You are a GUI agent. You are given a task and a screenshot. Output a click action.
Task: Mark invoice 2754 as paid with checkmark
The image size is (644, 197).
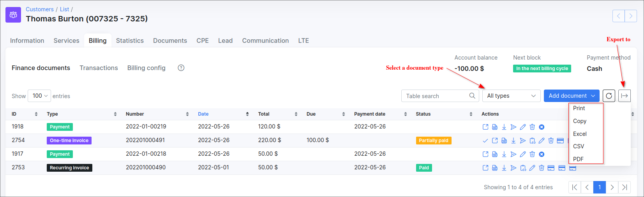(485, 141)
